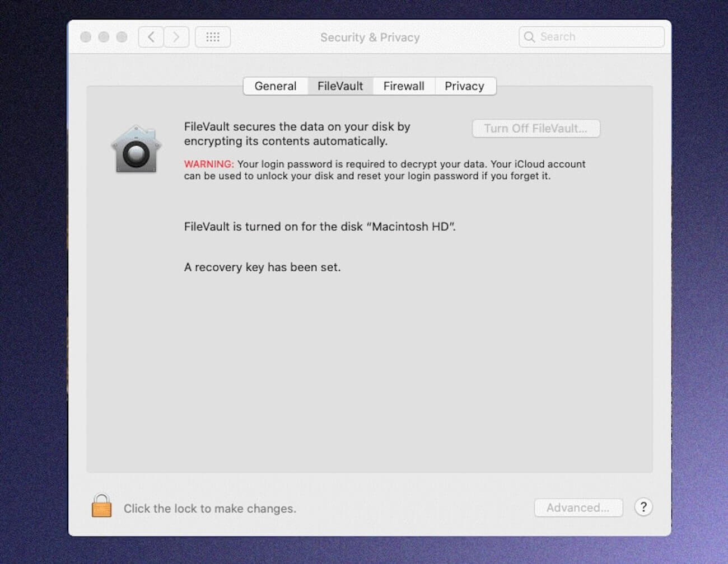The height and width of the screenshot is (564, 728).
Task: Select the FileVault tab
Action: tap(339, 86)
